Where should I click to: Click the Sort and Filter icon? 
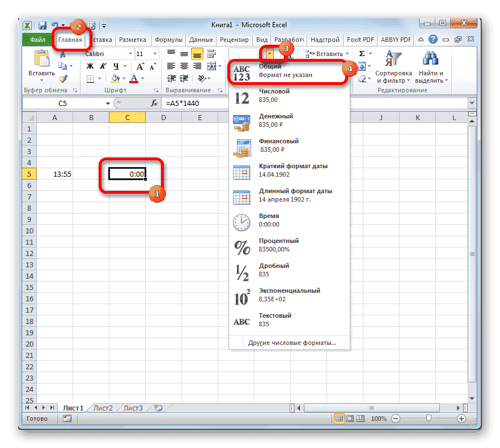point(393,57)
